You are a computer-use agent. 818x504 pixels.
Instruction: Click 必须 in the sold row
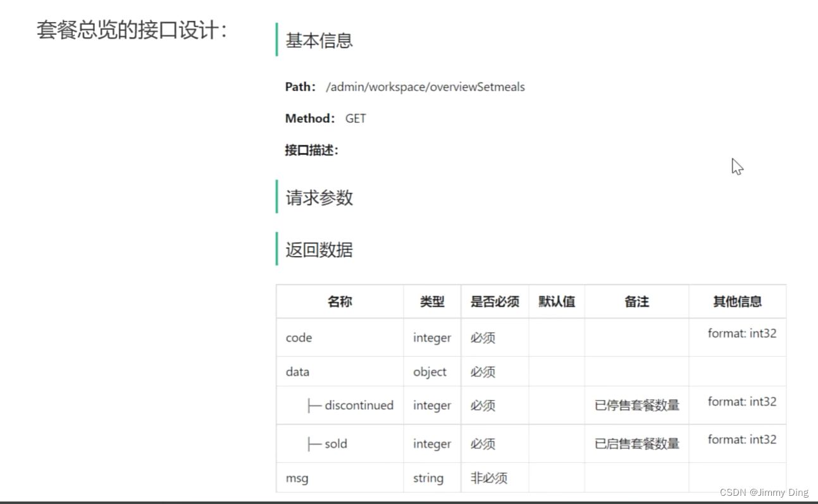(x=483, y=444)
